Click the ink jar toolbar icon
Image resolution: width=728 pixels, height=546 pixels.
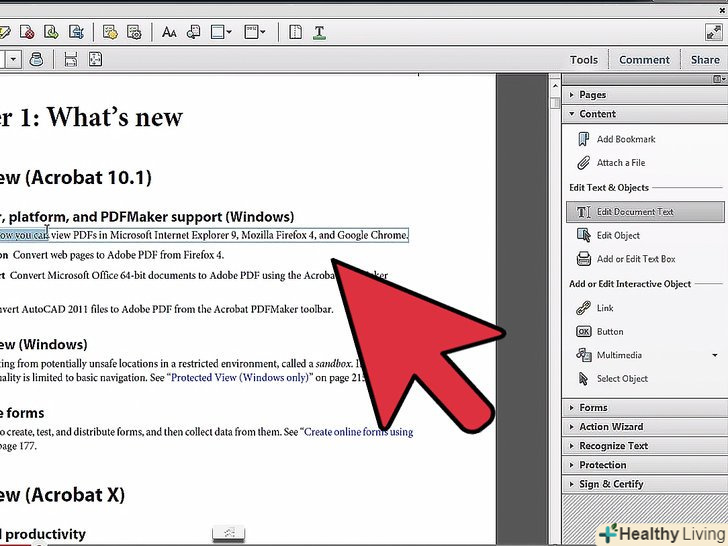pyautogui.click(x=36, y=59)
